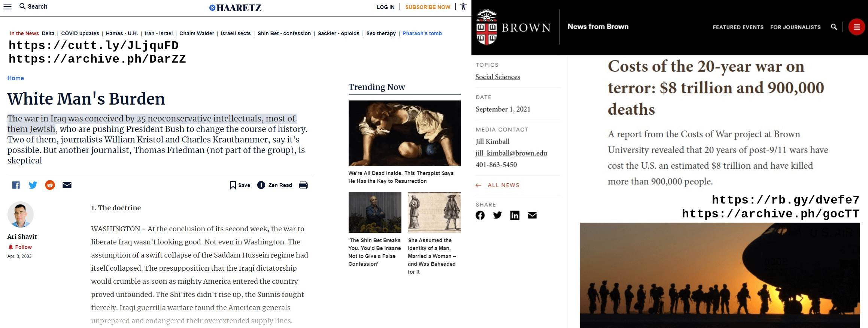Share Brown article by email
Viewport: 868px width, 328px height.
[x=532, y=215]
